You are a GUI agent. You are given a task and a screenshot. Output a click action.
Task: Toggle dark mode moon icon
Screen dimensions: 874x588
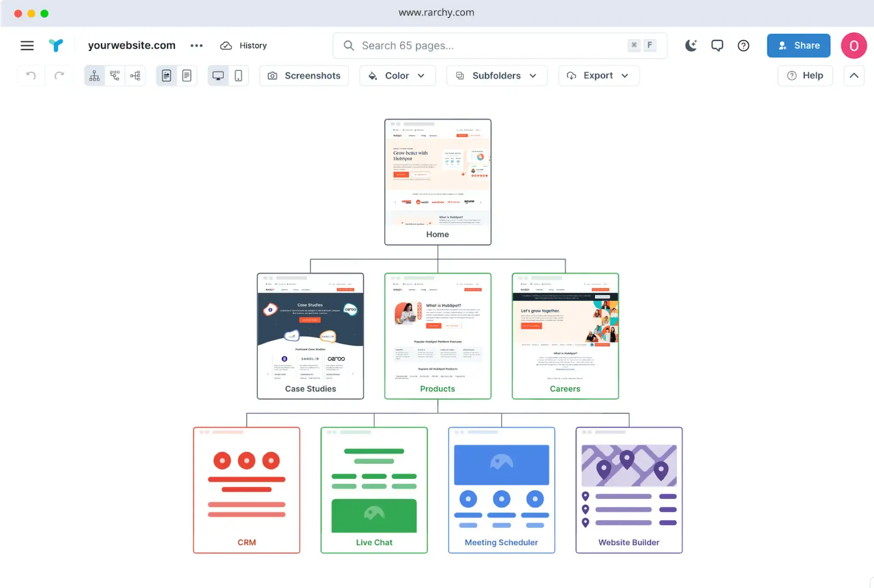691,45
